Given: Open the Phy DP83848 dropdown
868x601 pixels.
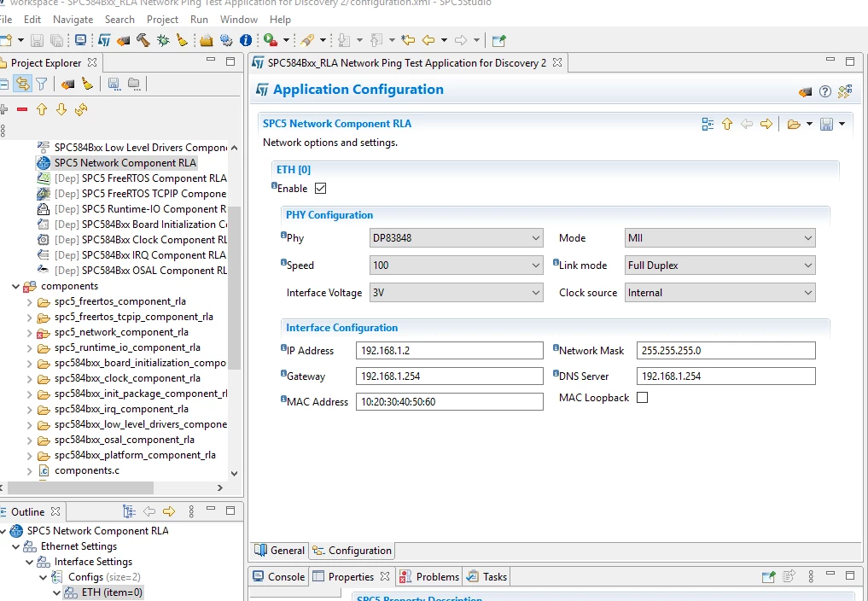Looking at the screenshot, I should (x=456, y=238).
